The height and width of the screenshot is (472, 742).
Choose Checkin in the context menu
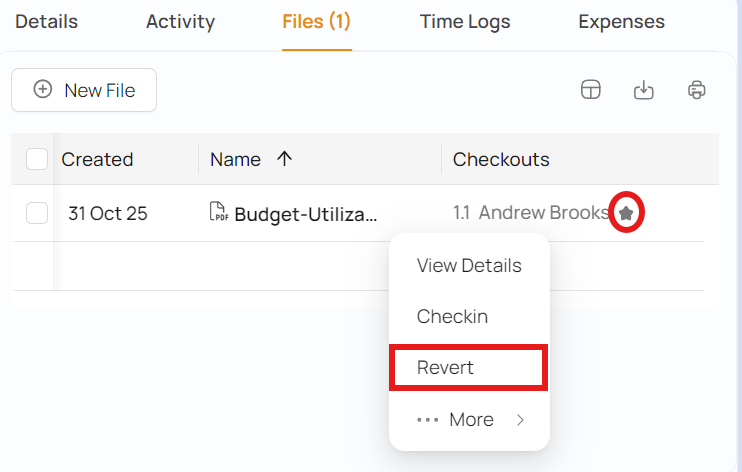(x=452, y=316)
